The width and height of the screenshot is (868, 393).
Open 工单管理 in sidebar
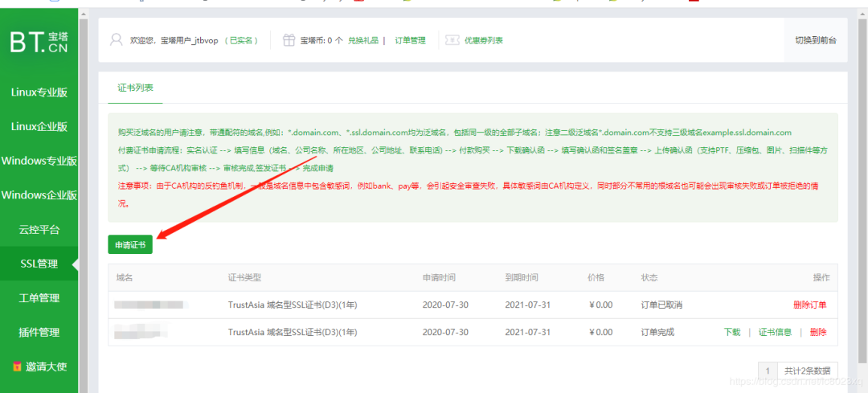pyautogui.click(x=39, y=298)
